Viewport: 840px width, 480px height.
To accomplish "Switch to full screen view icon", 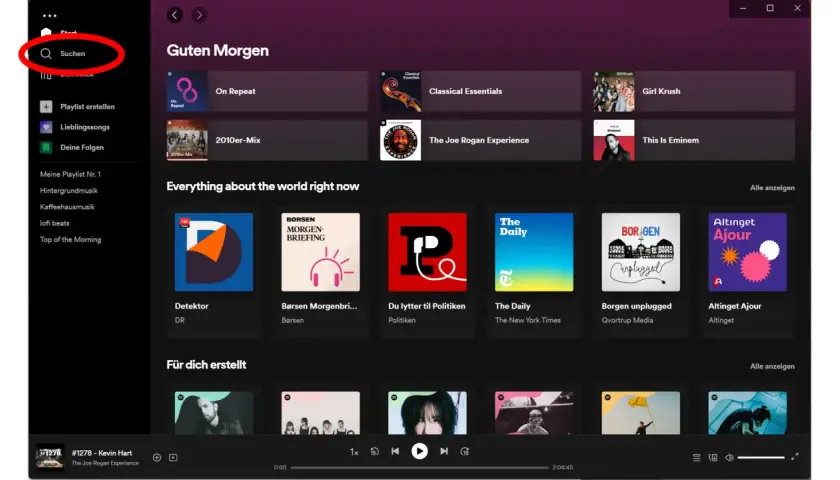I will [795, 456].
